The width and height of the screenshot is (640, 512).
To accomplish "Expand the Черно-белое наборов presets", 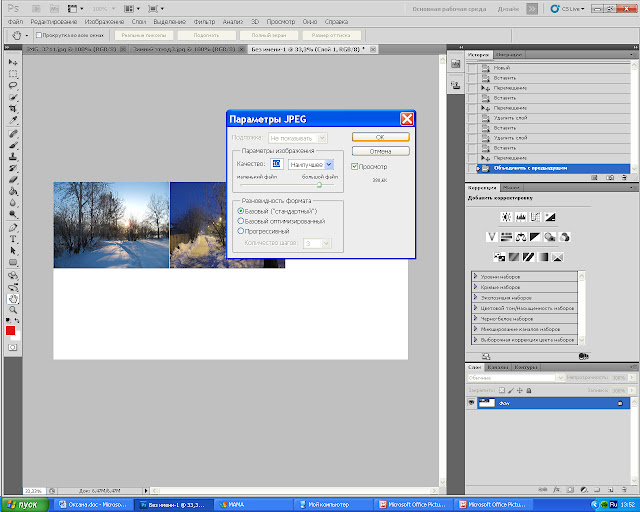I will [475, 318].
